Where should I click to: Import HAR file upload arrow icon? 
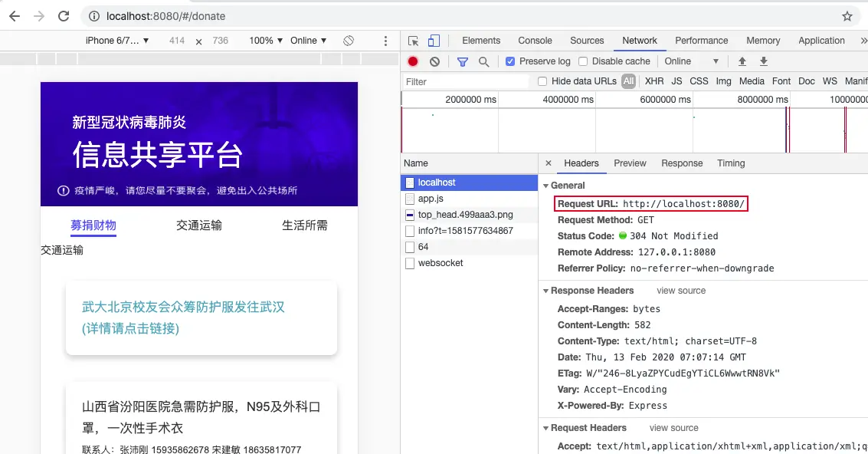742,61
